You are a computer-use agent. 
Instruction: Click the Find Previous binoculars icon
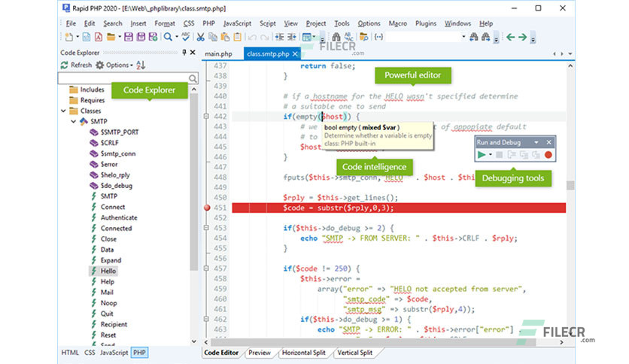pyautogui.click(x=474, y=38)
